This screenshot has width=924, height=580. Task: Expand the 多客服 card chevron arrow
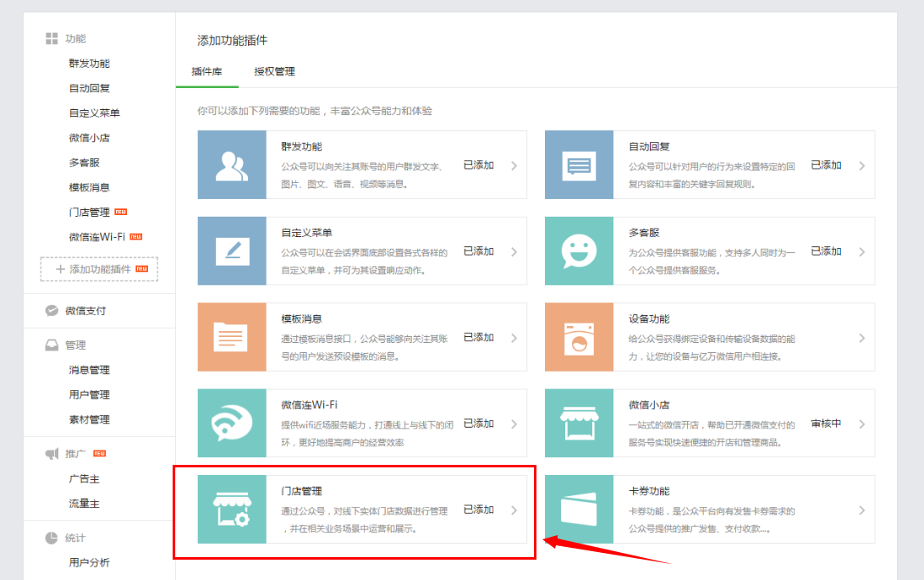click(861, 251)
